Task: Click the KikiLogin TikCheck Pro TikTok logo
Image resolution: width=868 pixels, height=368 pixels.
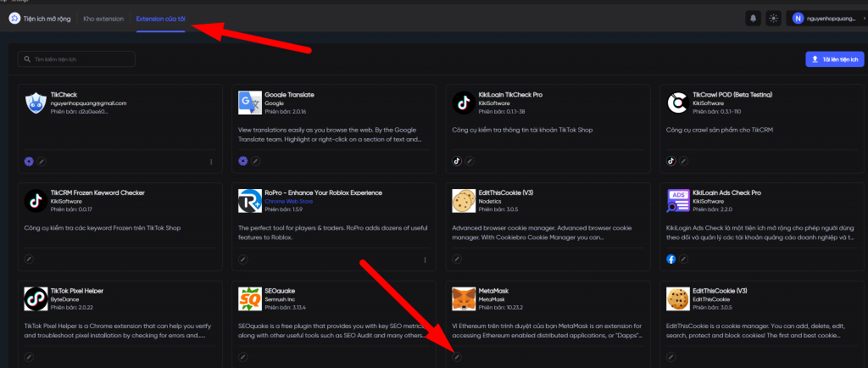Action: (464, 103)
